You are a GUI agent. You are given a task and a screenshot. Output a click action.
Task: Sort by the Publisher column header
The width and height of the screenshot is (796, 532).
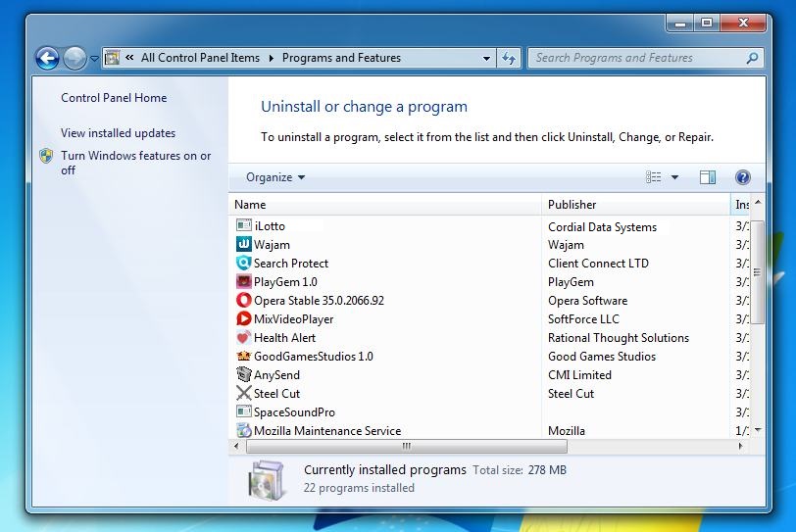coord(636,205)
